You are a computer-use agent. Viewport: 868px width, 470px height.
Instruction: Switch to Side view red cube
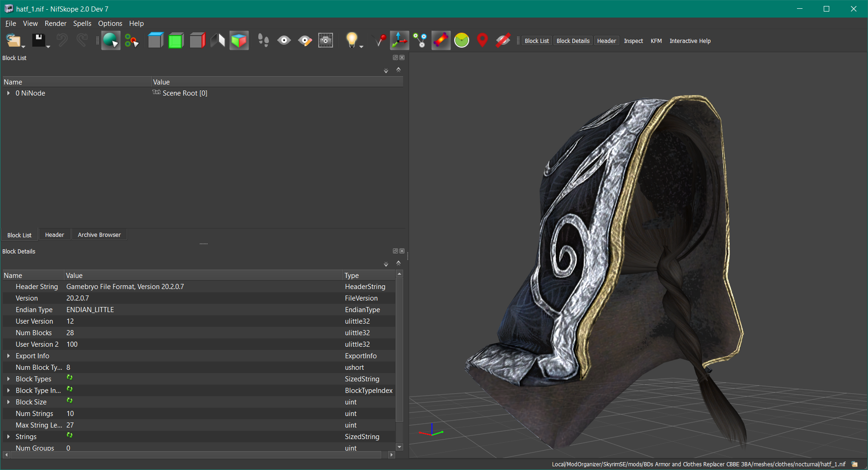pos(197,41)
